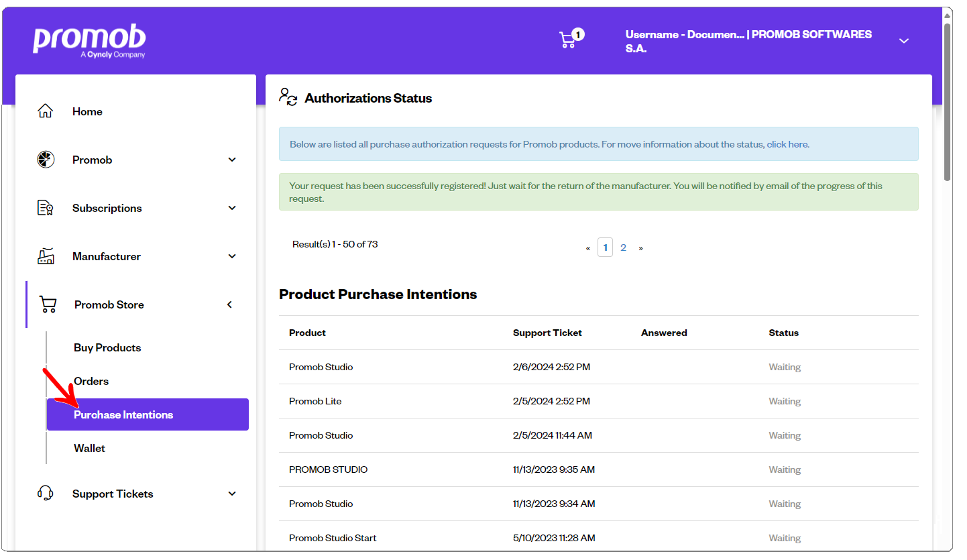This screenshot has height=560, width=967.
Task: Click the Product Purchase Intentions heading
Action: pyautogui.click(x=378, y=294)
